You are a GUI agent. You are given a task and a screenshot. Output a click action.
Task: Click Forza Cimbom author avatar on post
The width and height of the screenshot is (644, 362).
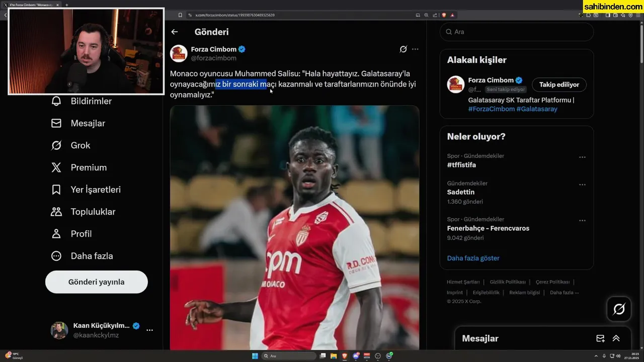click(x=179, y=53)
